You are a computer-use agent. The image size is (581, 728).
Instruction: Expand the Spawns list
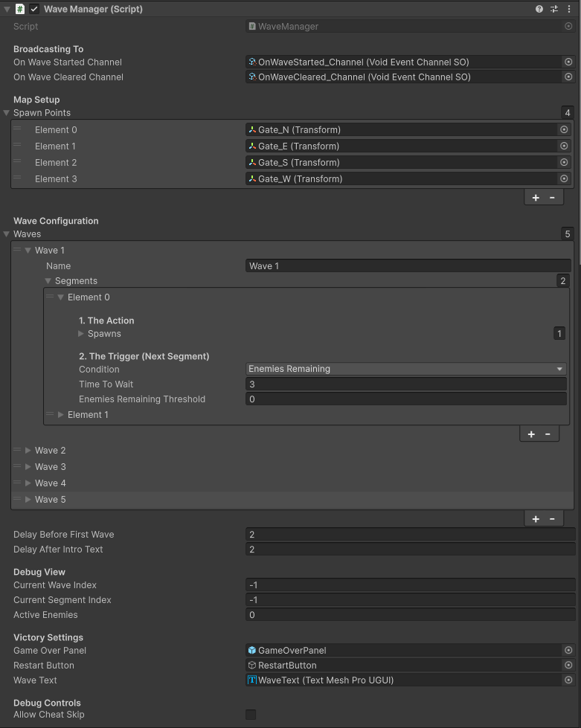(x=81, y=333)
